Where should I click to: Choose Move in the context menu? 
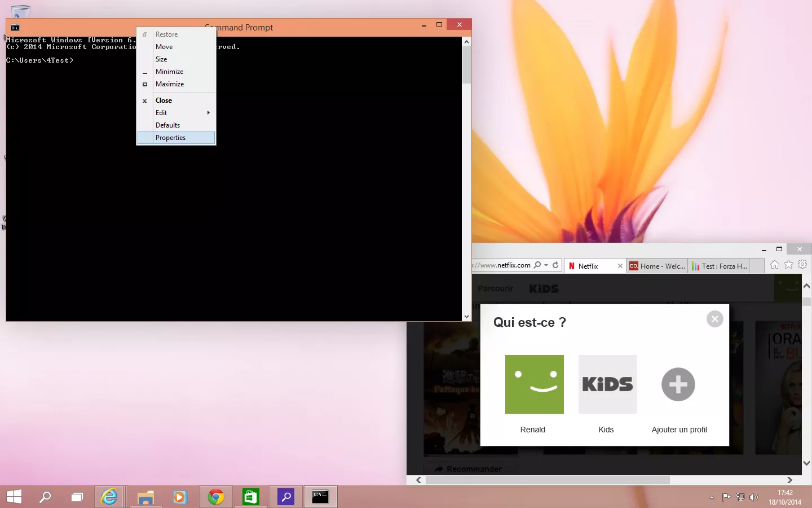pos(176,47)
